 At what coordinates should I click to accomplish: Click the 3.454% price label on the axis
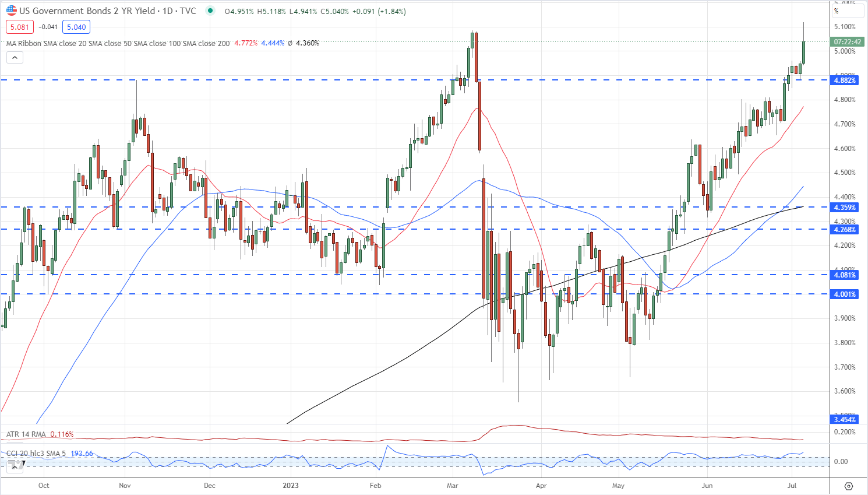[845, 419]
